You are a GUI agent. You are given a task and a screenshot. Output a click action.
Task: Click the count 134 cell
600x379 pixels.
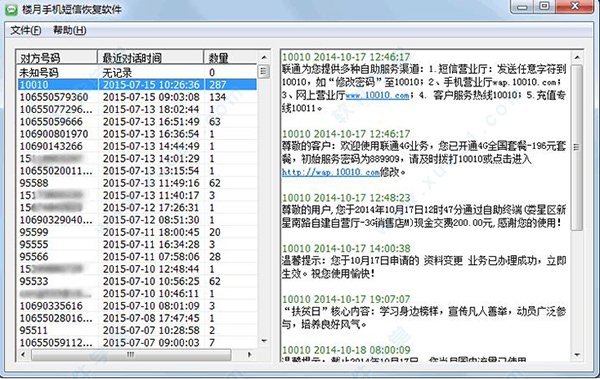[217, 97]
